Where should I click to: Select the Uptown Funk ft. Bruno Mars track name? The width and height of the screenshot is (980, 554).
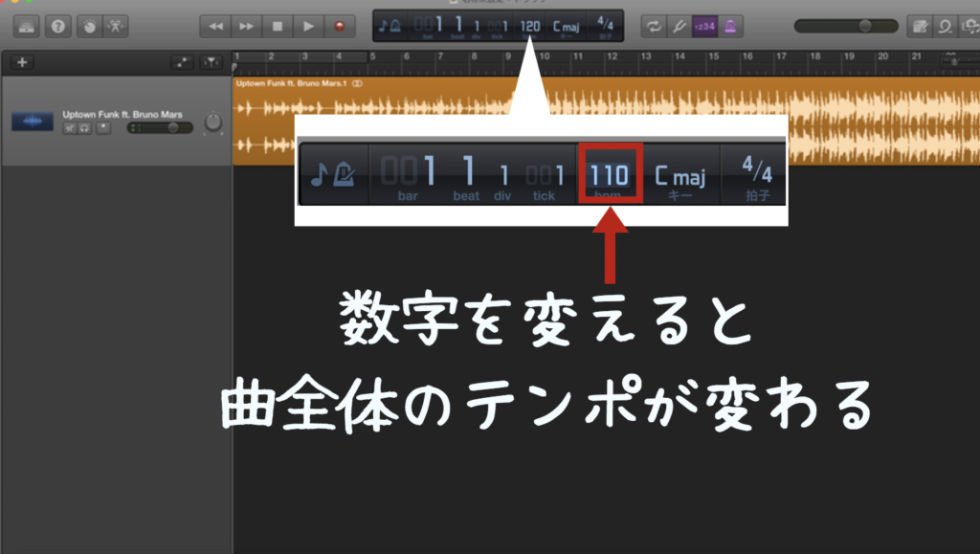[122, 114]
